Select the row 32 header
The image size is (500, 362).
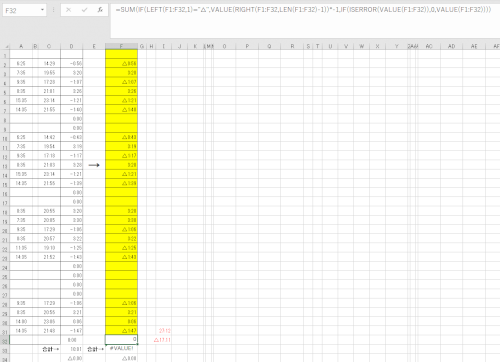point(5,341)
